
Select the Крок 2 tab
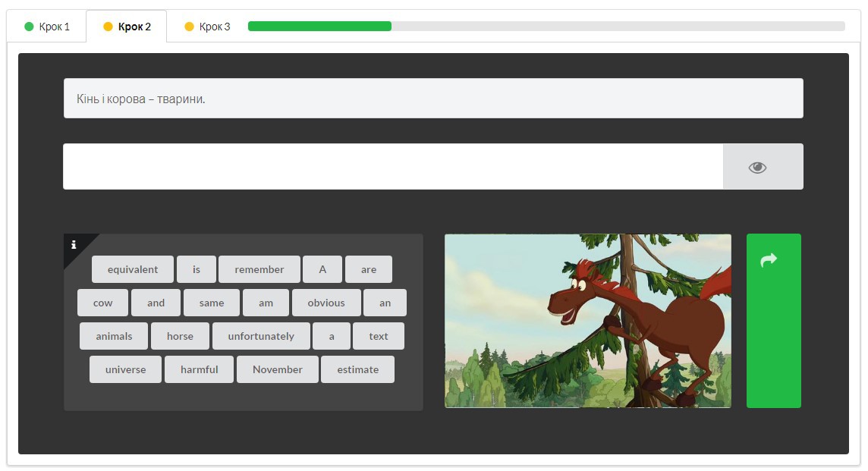pos(127,27)
